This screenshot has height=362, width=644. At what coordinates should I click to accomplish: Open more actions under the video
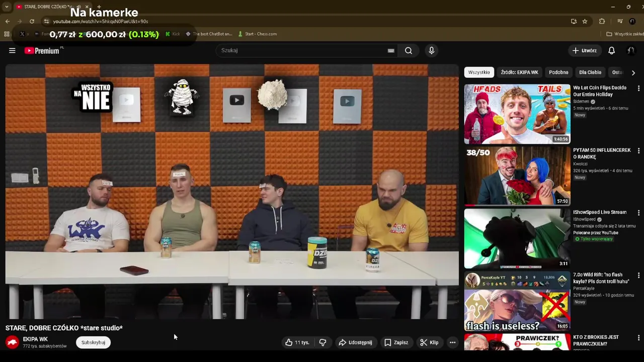(x=452, y=342)
